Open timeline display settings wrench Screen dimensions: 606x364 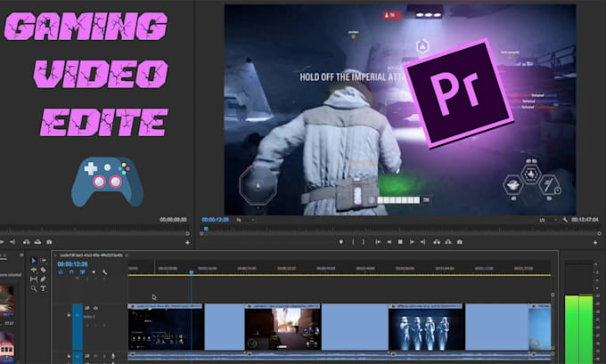[104, 272]
